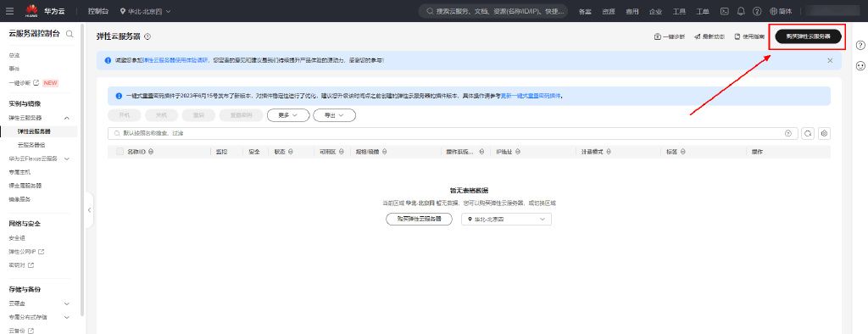Open the 更多 dropdown
This screenshot has height=334, width=868.
288,115
